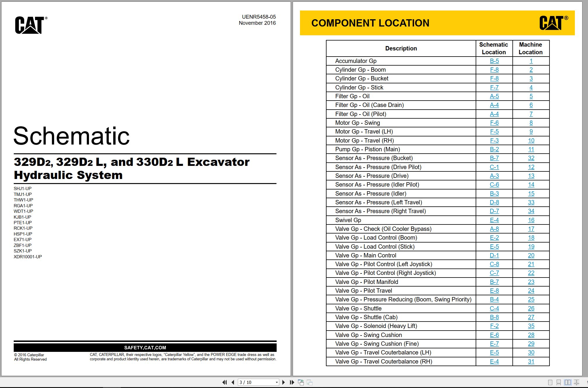Click the SAFETY.CAT.COM banner
Viewport: 588px width, 388px height.
tap(145, 347)
